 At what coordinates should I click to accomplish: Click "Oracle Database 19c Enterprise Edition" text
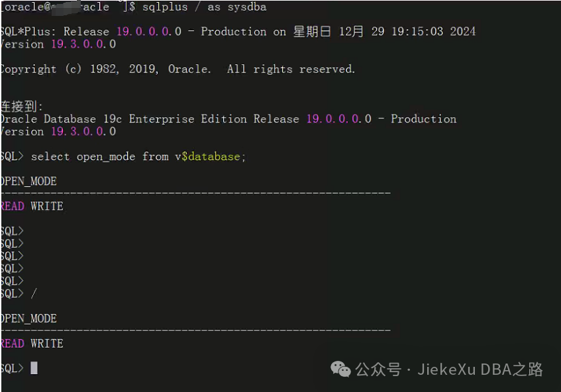(123, 119)
